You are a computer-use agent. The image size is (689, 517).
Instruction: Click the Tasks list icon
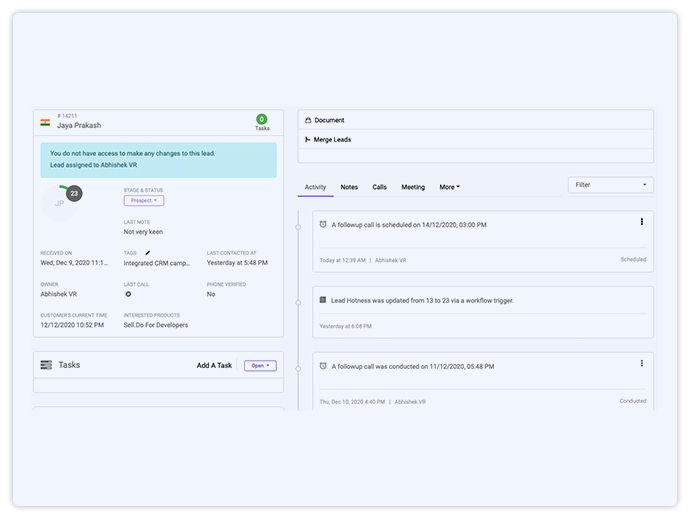pyautogui.click(x=46, y=365)
